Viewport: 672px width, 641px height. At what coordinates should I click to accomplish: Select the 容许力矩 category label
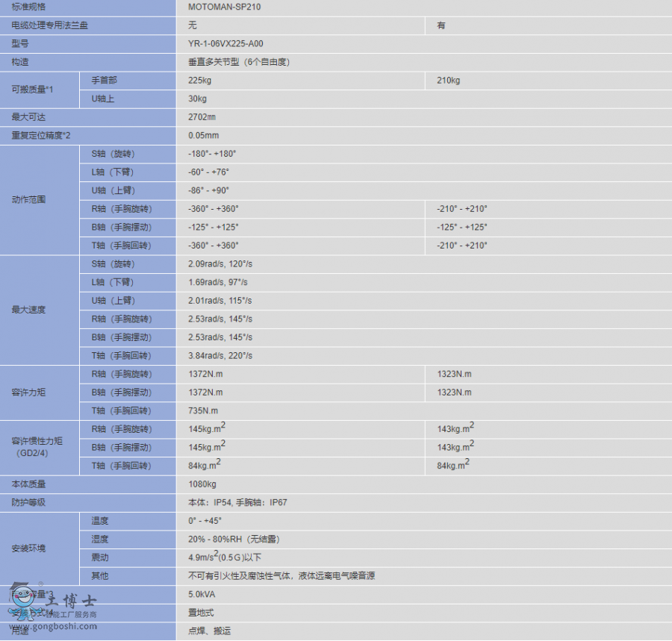point(28,393)
